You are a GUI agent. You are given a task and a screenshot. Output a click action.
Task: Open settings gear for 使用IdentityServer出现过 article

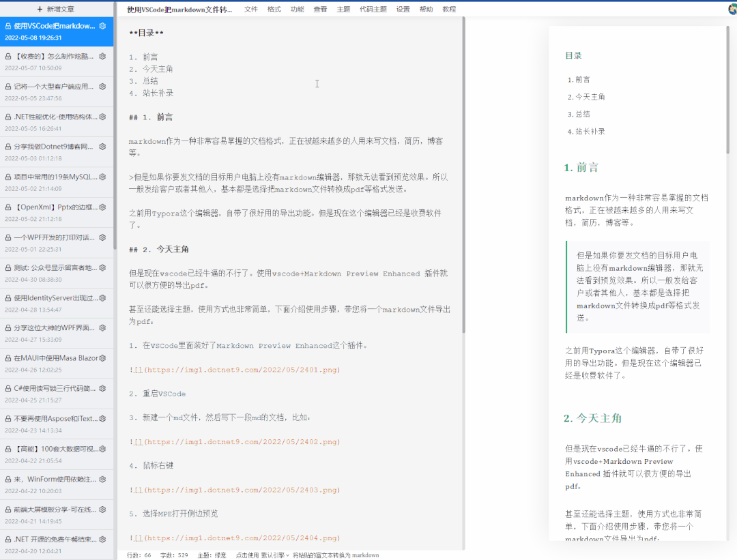coord(102,298)
